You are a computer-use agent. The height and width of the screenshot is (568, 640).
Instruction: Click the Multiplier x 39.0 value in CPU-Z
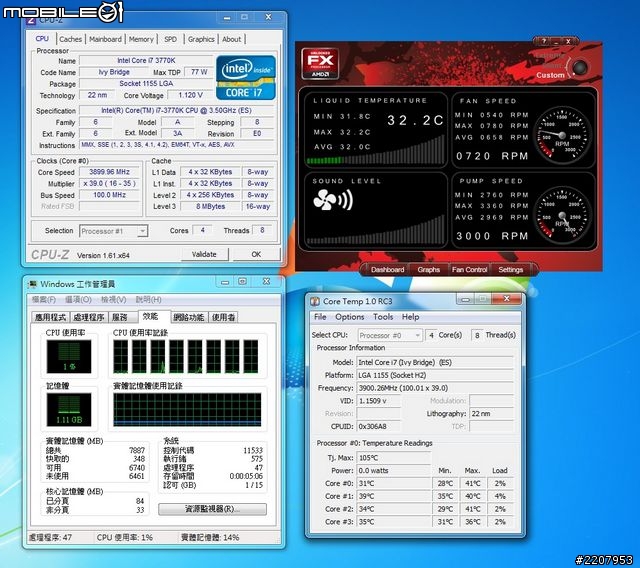click(x=109, y=184)
